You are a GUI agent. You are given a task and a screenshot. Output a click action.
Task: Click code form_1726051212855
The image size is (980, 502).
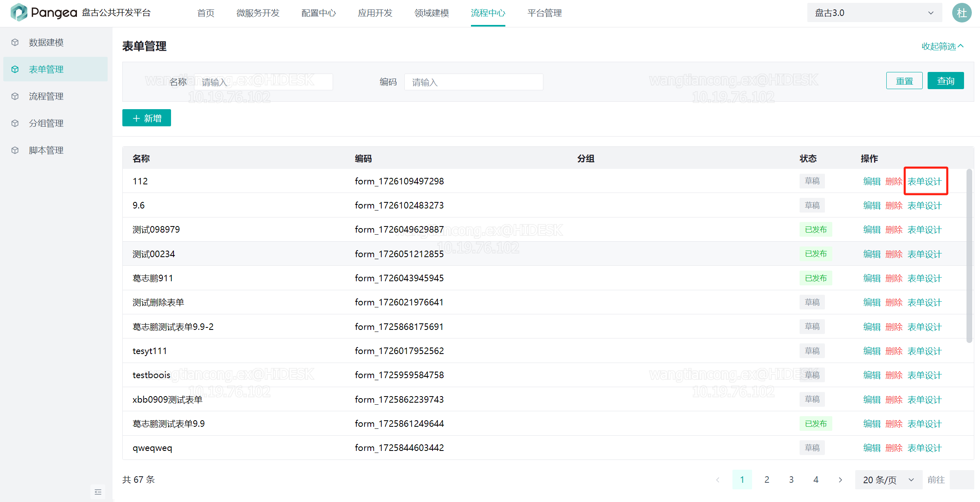point(399,254)
